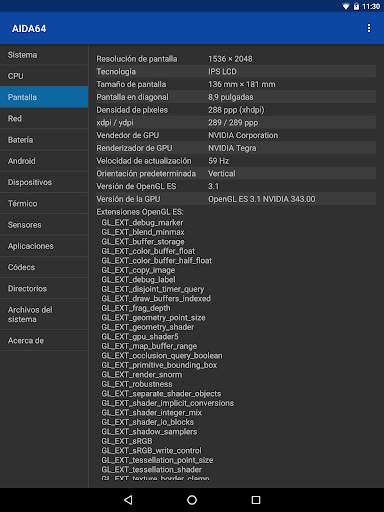Tap GL_EXT_frag_depth entry
The width and height of the screenshot is (384, 512).
pos(136,308)
